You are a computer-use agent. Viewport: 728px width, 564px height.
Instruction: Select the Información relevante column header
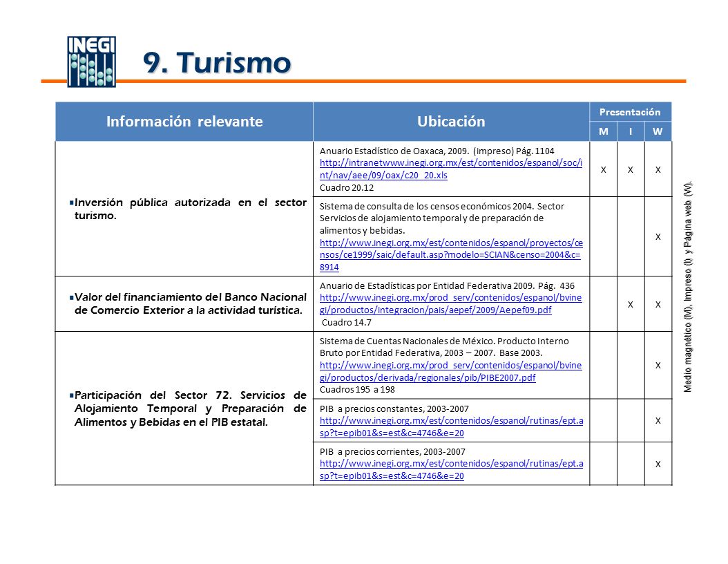coord(184,121)
